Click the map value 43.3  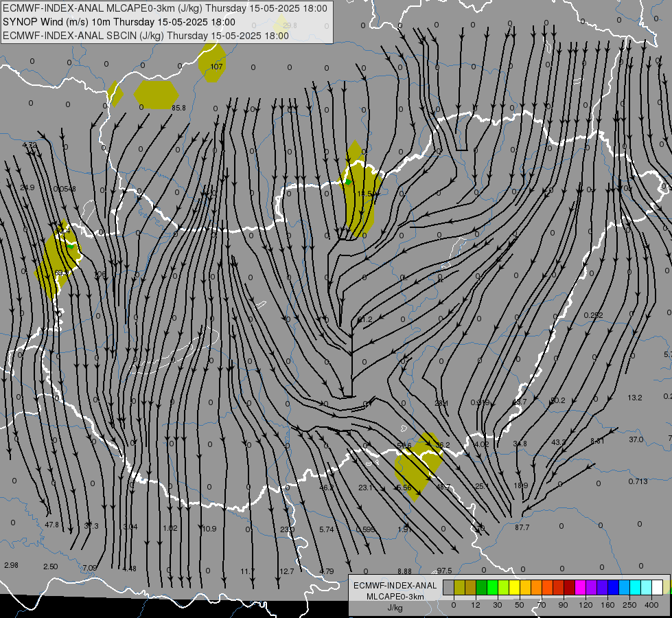559,442
